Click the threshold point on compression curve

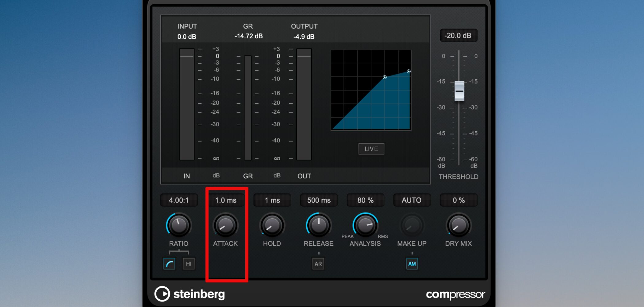(385, 77)
